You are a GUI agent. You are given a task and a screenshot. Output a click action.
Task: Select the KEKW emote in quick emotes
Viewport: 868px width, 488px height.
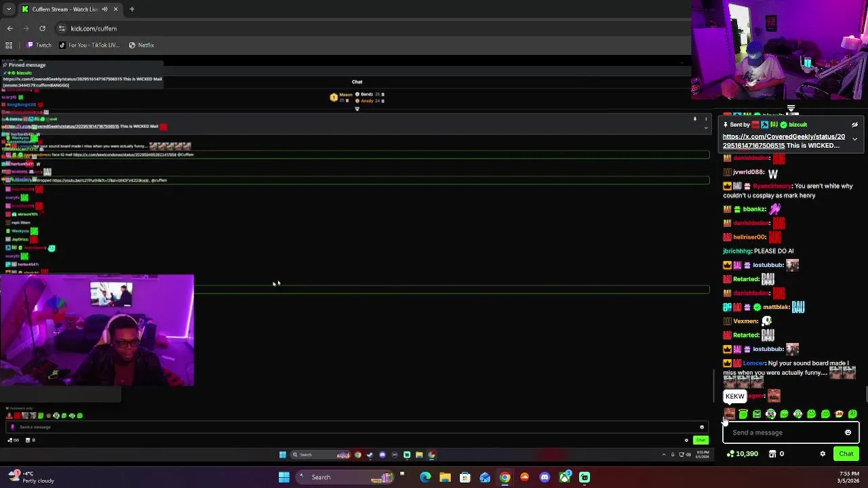point(729,414)
